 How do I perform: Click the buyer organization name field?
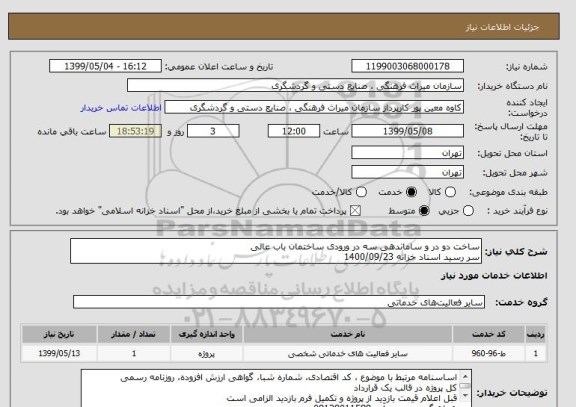295,86
